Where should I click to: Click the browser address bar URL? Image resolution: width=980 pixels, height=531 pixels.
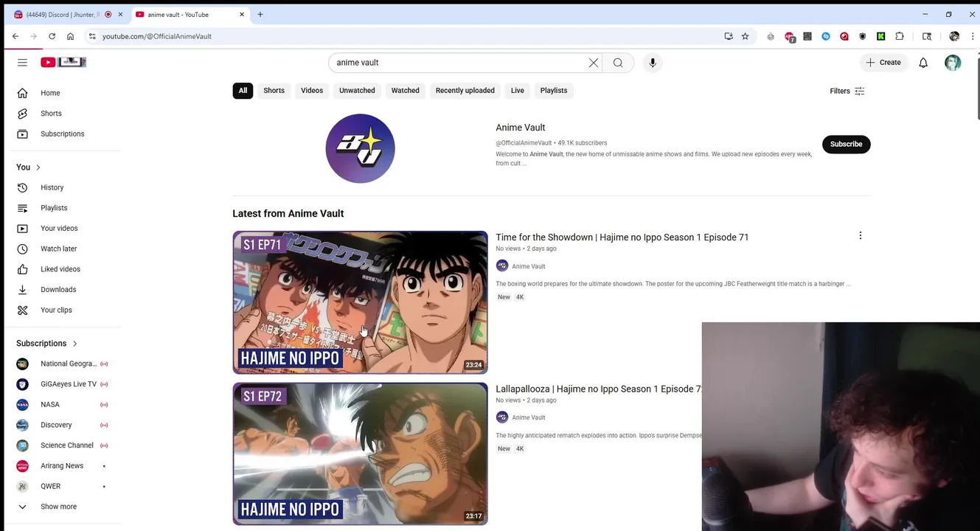click(157, 36)
